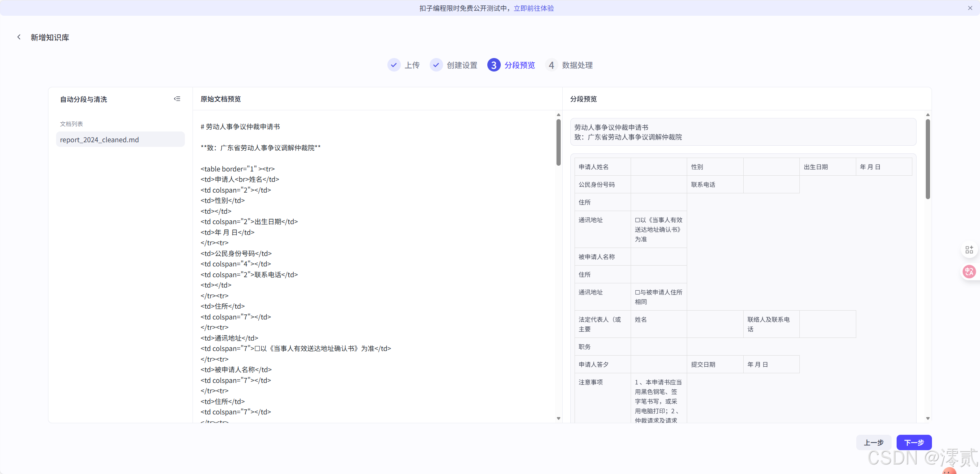Image resolution: width=980 pixels, height=474 pixels.
Task: Click the back arrow beside 新增知识库
Action: [19, 37]
